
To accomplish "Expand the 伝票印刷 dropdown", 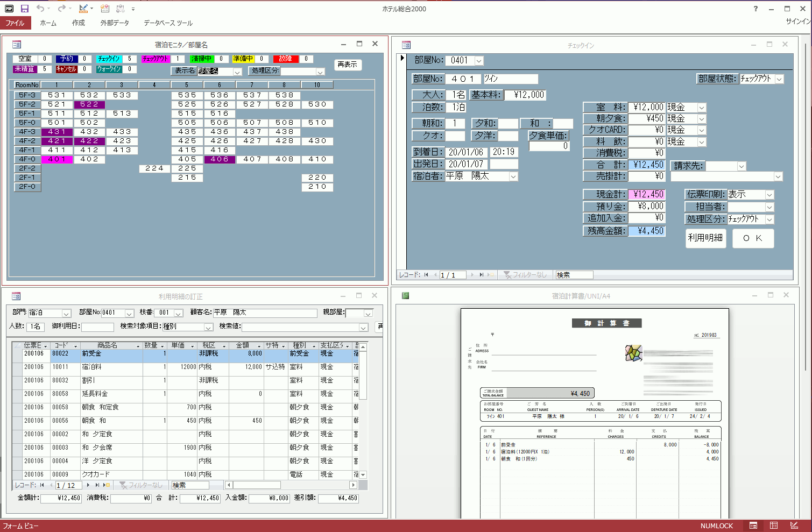I will tap(769, 195).
